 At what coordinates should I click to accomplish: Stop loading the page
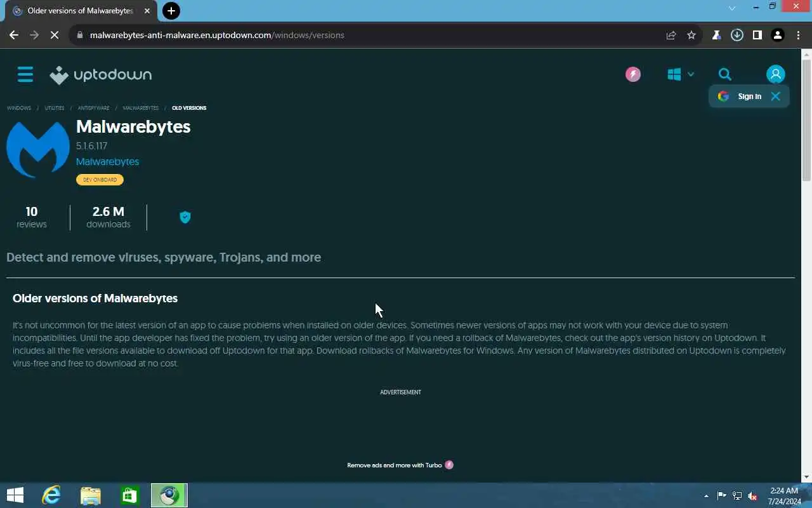[55, 35]
